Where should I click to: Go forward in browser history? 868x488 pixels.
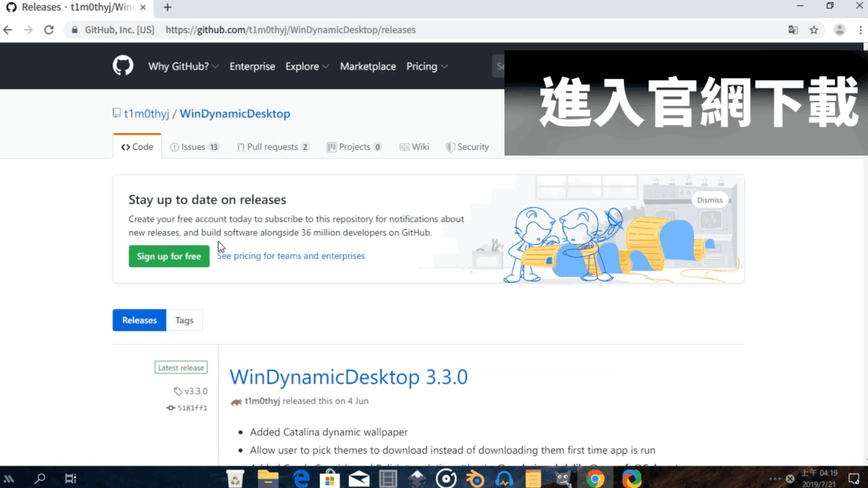click(x=28, y=30)
